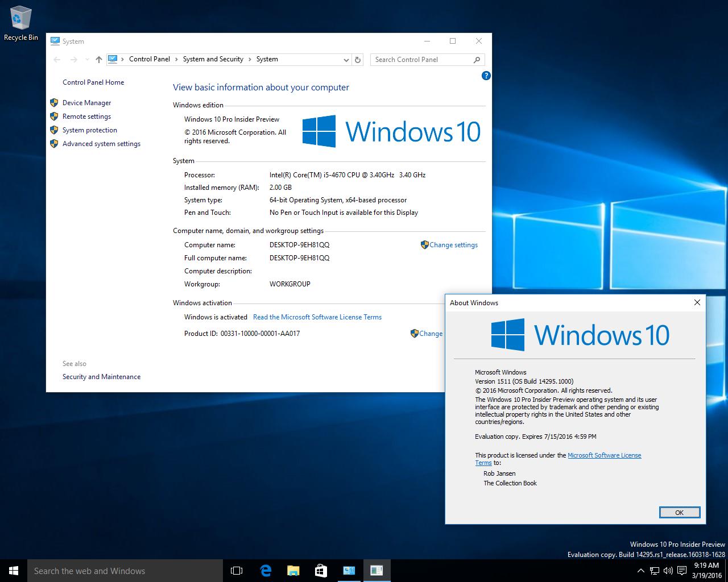Click the magnifier in Search Control Panel
728x582 pixels.
pos(477,59)
